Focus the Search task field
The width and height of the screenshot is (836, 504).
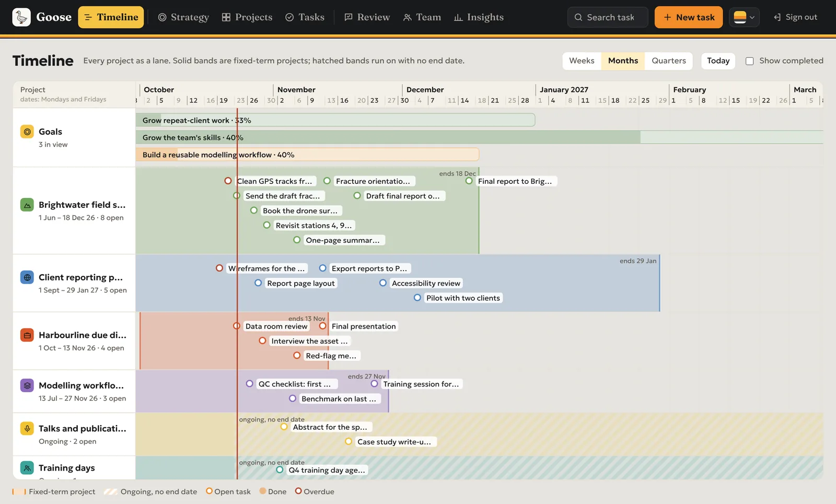pyautogui.click(x=608, y=17)
